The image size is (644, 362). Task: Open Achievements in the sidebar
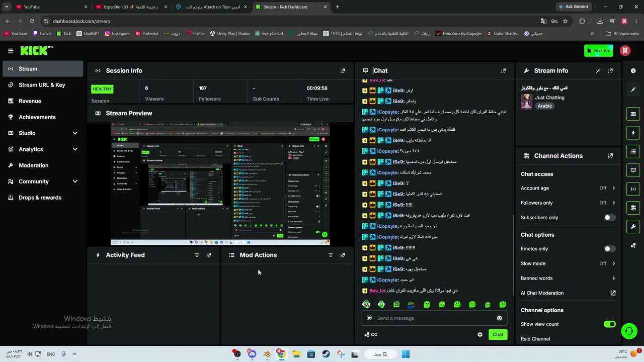coord(43,117)
